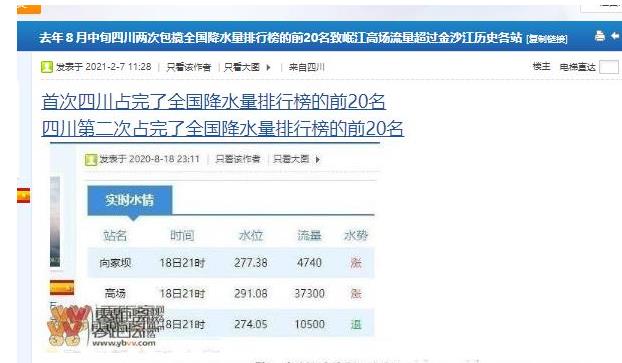Click the 站名 column header
The width and height of the screenshot is (622, 363).
click(x=115, y=236)
